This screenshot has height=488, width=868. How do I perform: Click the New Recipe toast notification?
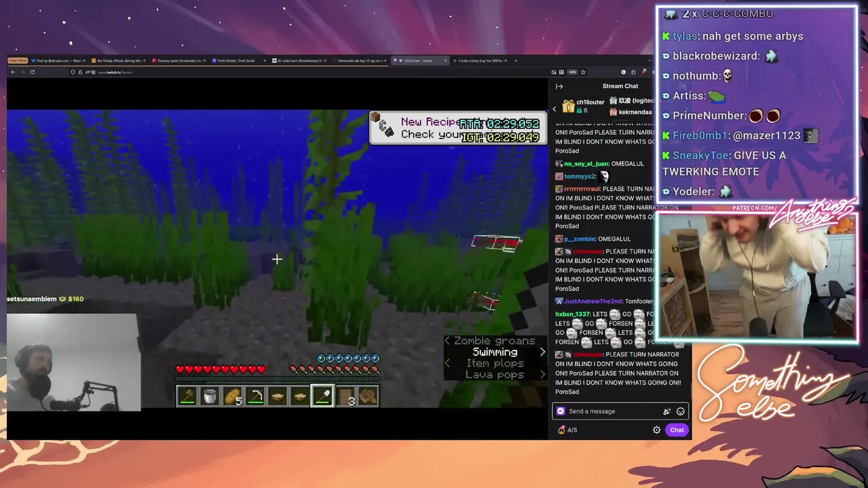pos(458,127)
